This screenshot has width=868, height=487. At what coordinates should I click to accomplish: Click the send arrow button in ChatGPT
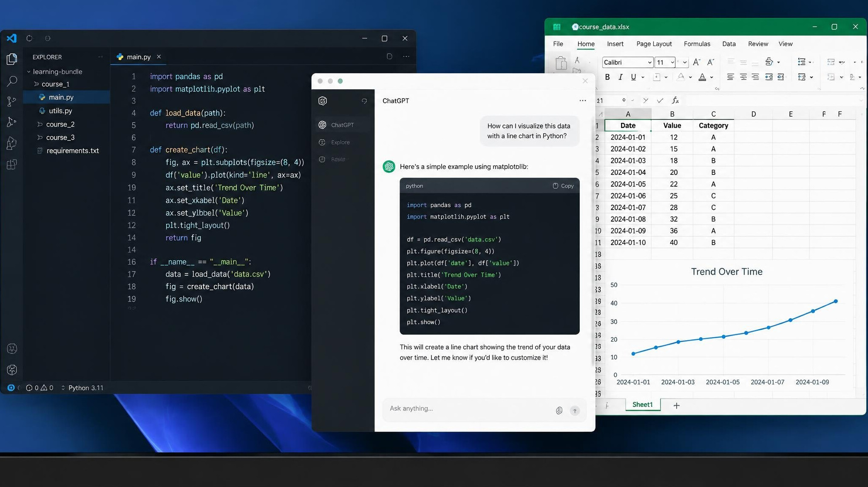tap(575, 410)
